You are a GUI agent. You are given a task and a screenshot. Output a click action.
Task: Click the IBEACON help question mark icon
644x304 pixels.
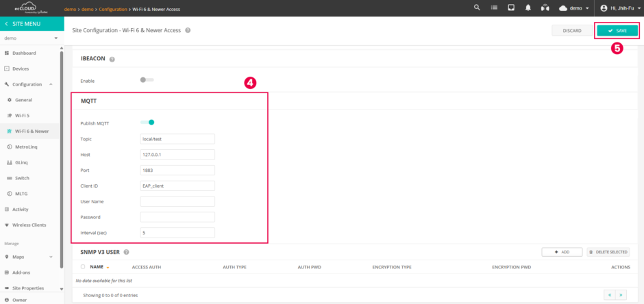pos(112,60)
